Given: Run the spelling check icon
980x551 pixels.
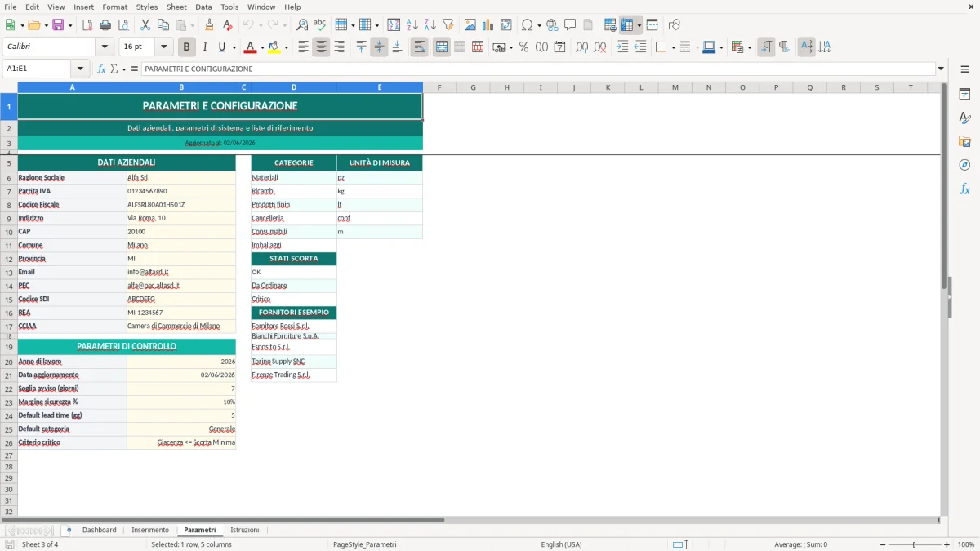Looking at the screenshot, I should 320,25.
